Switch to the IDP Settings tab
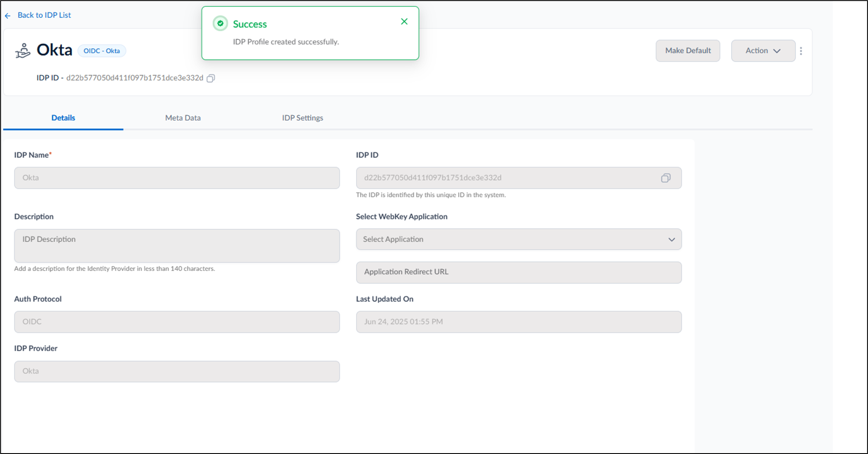Image resolution: width=868 pixels, height=454 pixels. 302,118
